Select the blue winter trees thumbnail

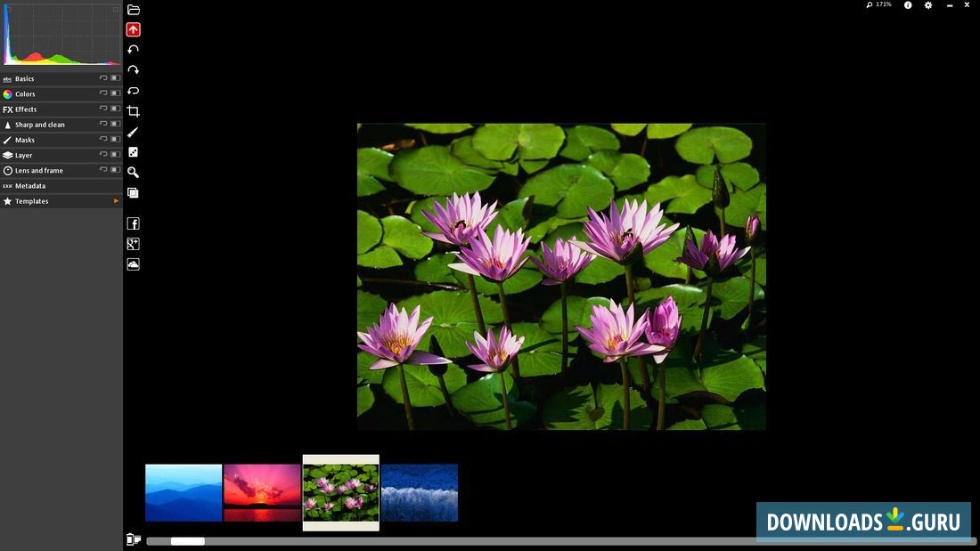tap(420, 492)
